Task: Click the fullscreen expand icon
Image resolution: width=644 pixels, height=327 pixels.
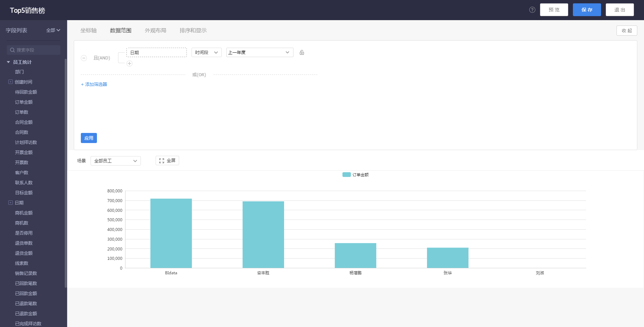Action: tap(162, 161)
